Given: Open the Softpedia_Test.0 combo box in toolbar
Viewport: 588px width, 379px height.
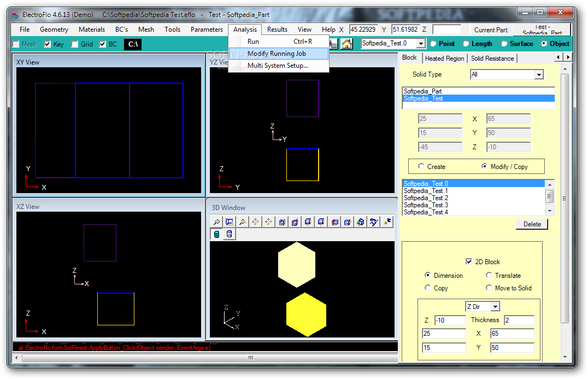Looking at the screenshot, I should pyautogui.click(x=421, y=44).
